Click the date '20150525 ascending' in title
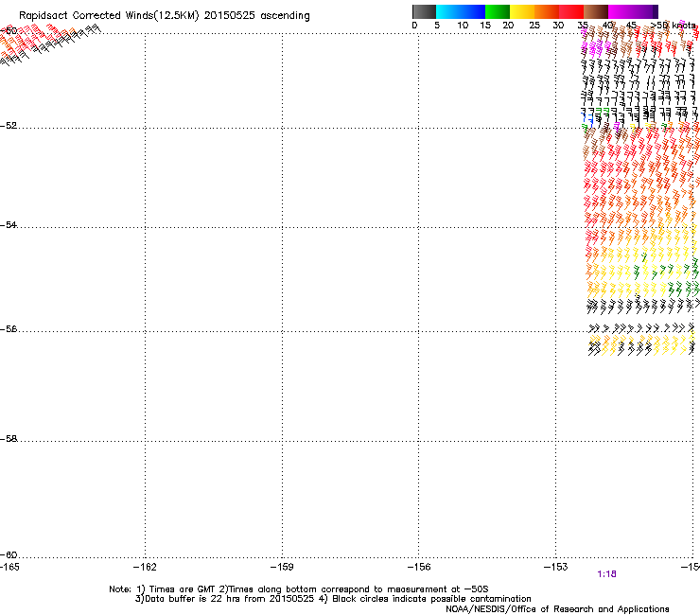The image size is (700, 615). [x=256, y=16]
